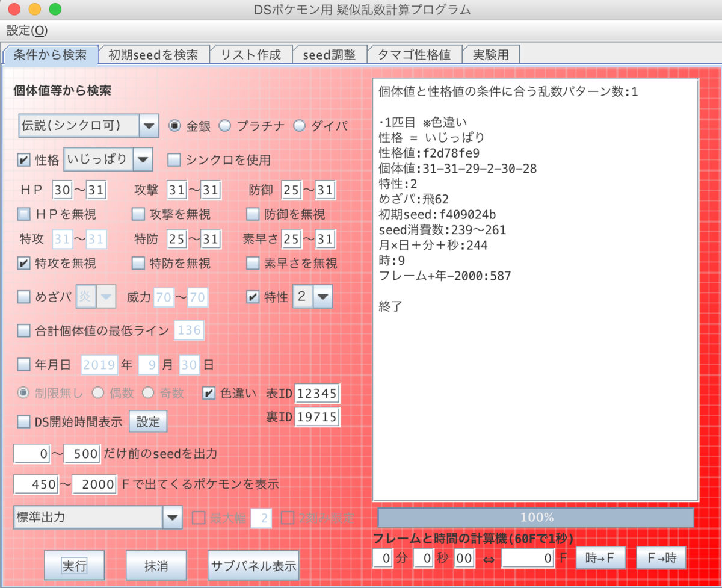This screenshot has width=722, height=588.
Task: Click the 防御 maximum value field
Action: click(x=326, y=191)
